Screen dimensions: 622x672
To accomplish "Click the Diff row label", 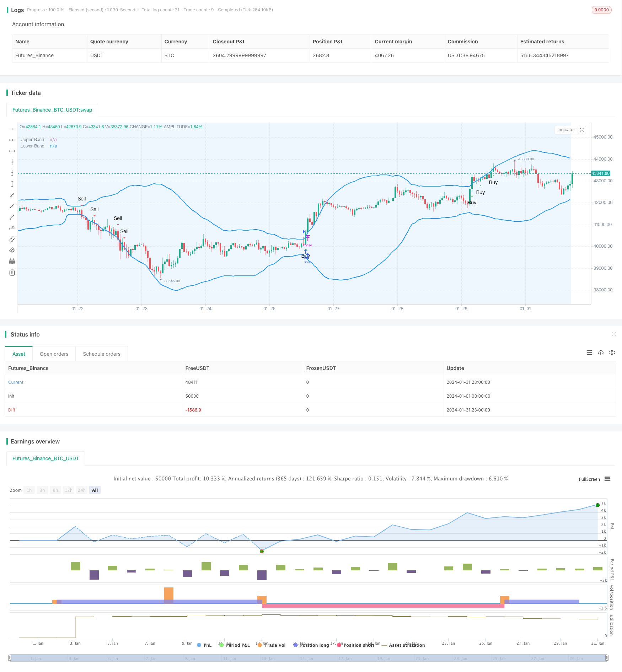I will [x=12, y=410].
